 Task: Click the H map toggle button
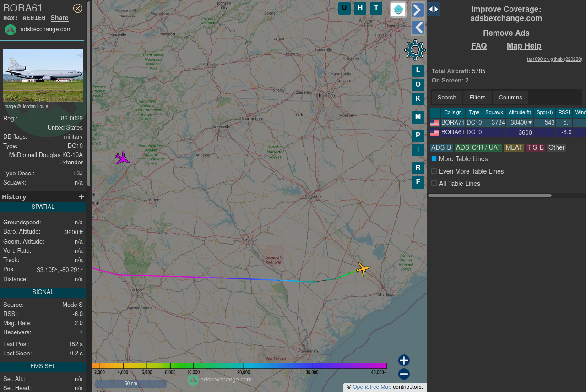click(360, 8)
